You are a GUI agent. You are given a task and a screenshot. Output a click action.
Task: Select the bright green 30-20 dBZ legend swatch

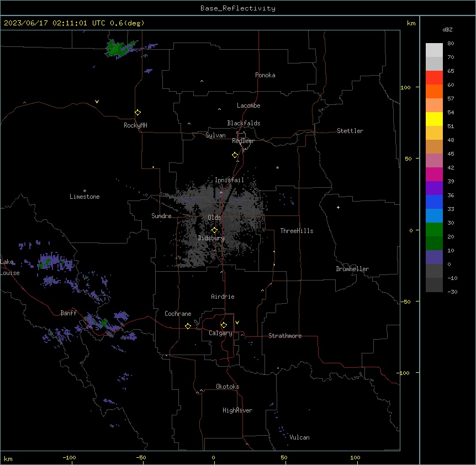click(434, 230)
